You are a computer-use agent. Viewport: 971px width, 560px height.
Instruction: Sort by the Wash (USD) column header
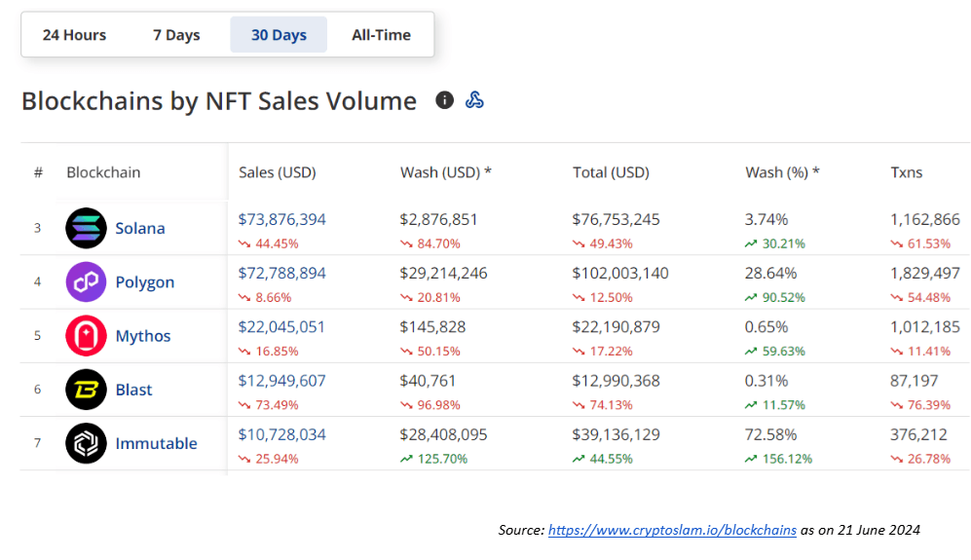(445, 172)
